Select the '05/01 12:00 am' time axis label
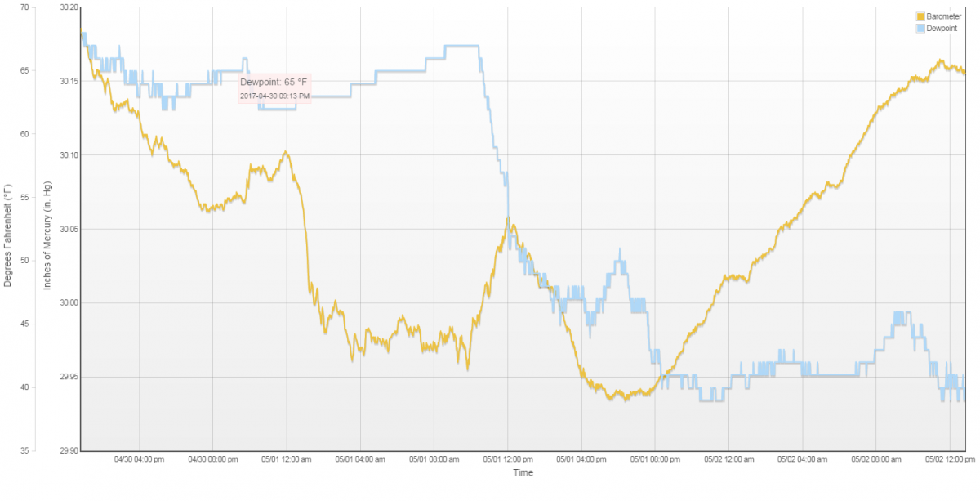Screen dimensions: 980x501 [x=286, y=459]
